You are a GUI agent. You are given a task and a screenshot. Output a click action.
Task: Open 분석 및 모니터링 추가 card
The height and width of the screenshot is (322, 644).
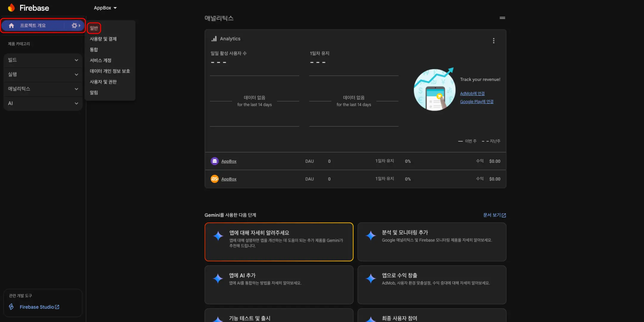pos(432,242)
